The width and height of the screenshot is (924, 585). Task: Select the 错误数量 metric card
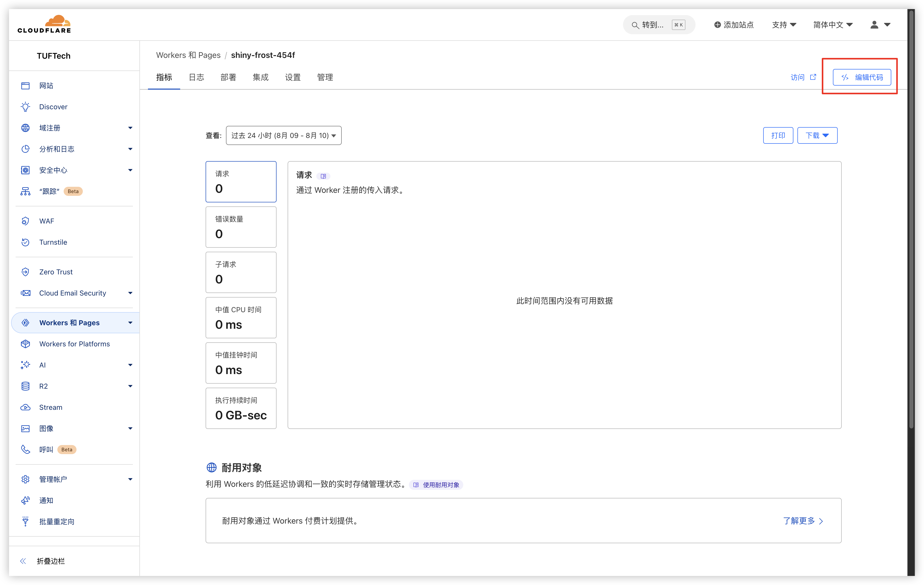point(241,227)
